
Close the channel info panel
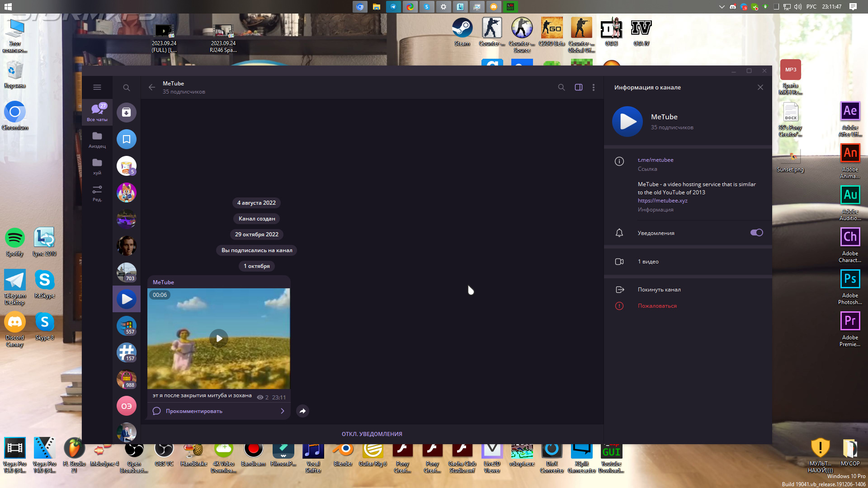(x=760, y=87)
